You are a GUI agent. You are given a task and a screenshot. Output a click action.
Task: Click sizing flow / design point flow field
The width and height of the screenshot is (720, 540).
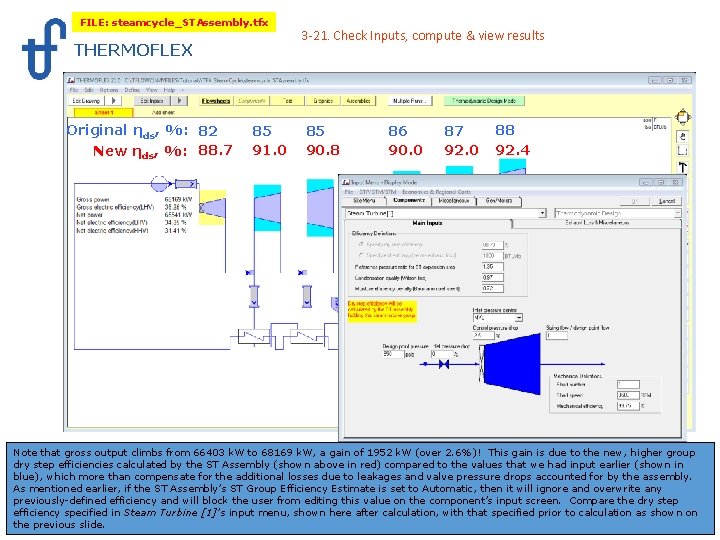tap(557, 336)
